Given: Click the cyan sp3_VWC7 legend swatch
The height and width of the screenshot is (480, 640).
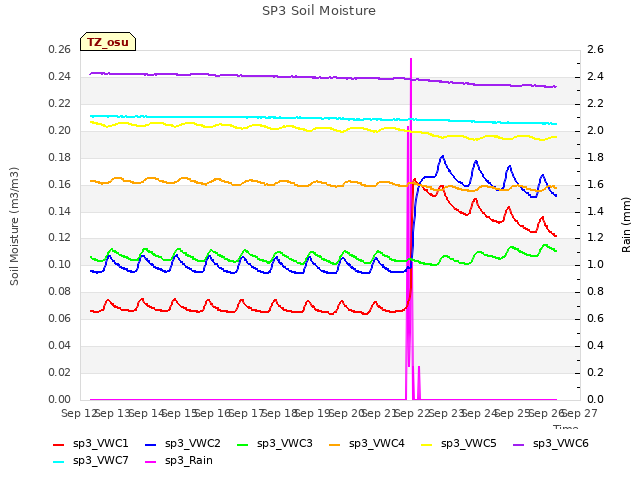Looking at the screenshot, I should [x=59, y=462].
